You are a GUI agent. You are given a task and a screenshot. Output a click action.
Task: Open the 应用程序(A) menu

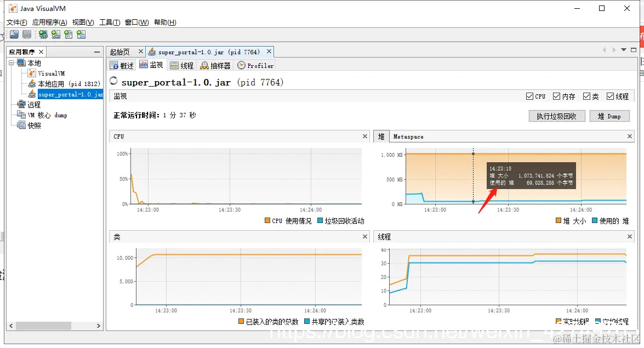point(50,22)
